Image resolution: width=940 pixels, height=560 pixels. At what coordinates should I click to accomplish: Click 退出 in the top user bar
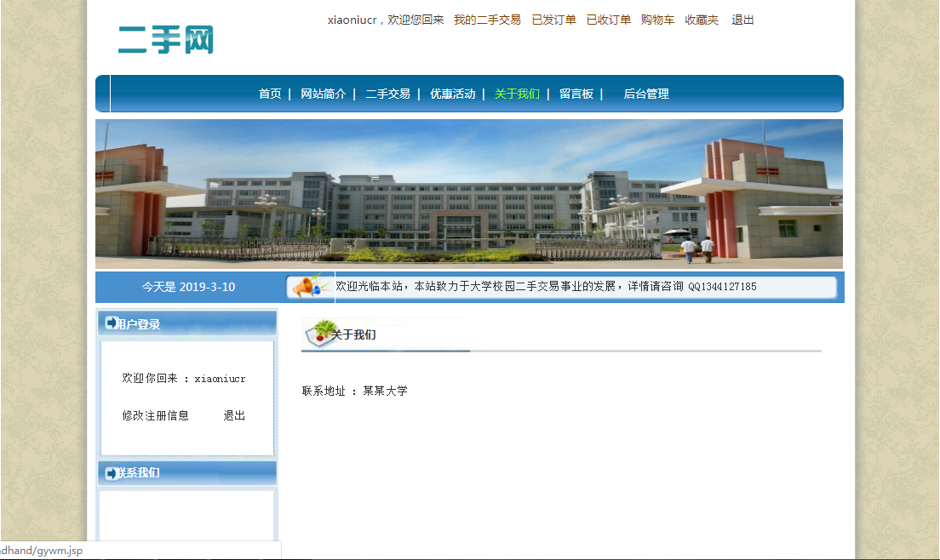742,20
